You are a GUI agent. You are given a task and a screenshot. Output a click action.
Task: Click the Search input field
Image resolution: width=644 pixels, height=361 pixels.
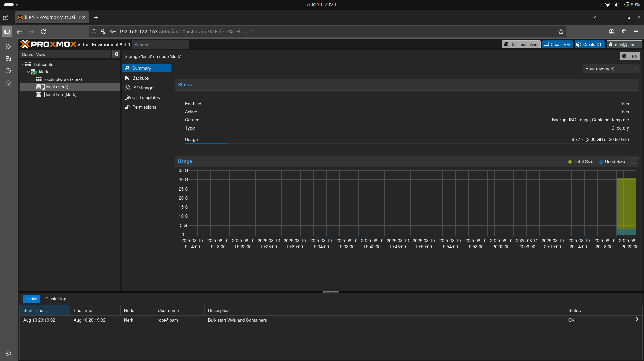160,44
